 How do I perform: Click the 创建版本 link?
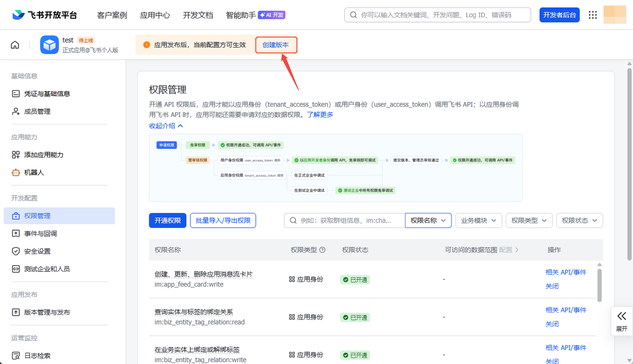click(x=276, y=45)
